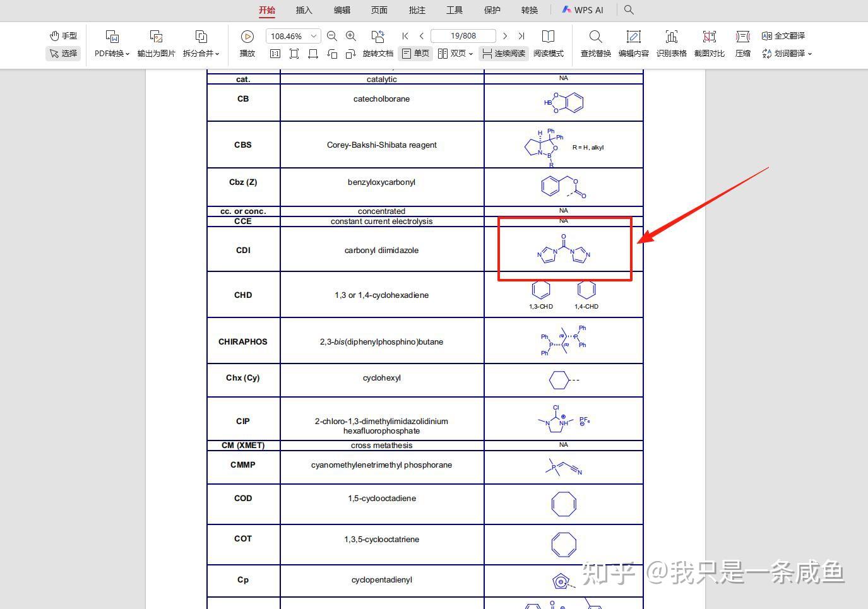868x609 pixels.
Task: Start 截图对比 screenshot comparison
Action: (709, 44)
